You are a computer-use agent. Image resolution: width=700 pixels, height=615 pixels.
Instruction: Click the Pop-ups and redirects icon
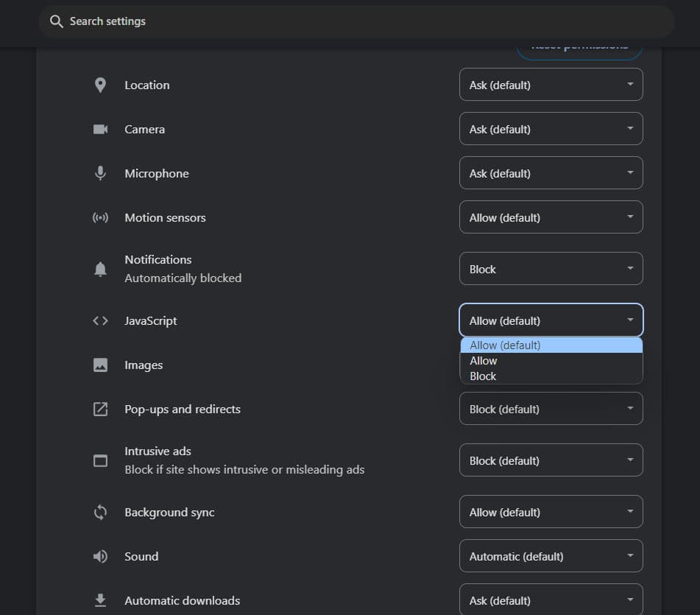[101, 410]
